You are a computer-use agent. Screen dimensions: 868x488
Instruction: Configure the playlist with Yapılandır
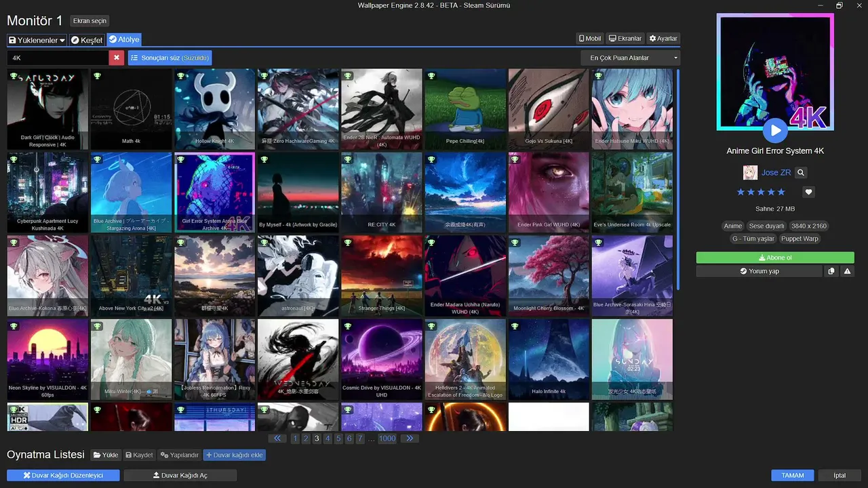tap(180, 455)
